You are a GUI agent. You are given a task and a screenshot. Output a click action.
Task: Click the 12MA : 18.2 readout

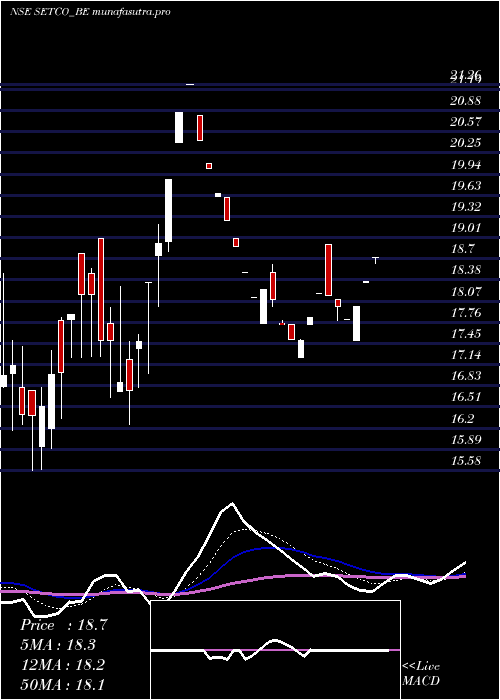(62, 665)
